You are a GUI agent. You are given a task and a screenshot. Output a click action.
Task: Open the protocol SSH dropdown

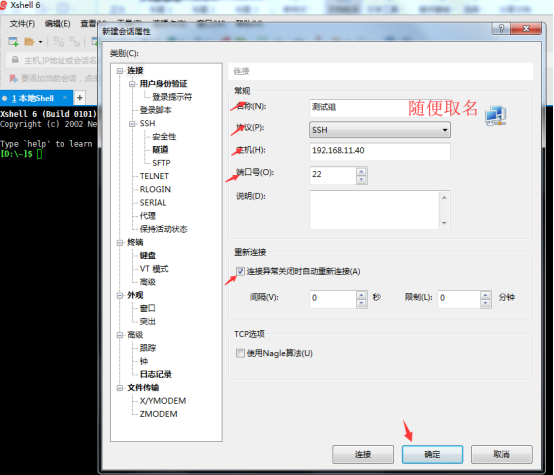coord(380,130)
